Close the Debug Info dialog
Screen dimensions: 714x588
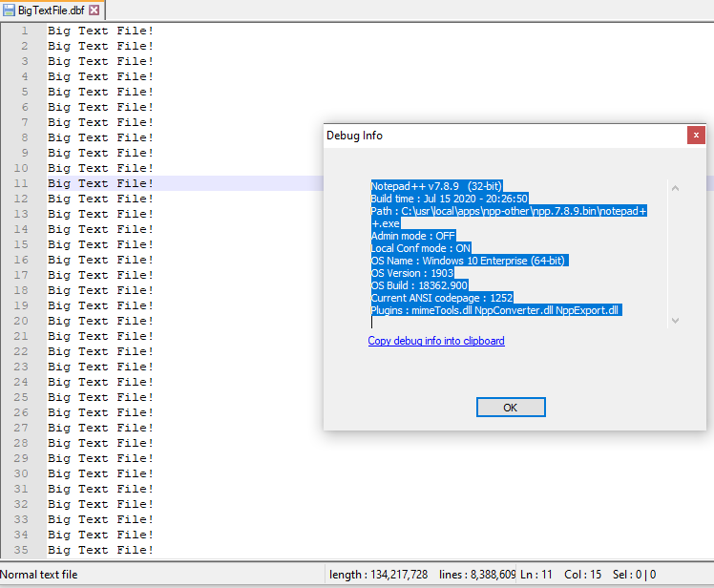696,136
